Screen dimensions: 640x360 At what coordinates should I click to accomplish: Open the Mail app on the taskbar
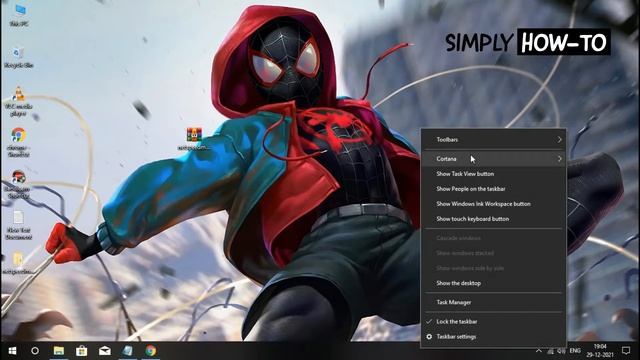pyautogui.click(x=105, y=351)
